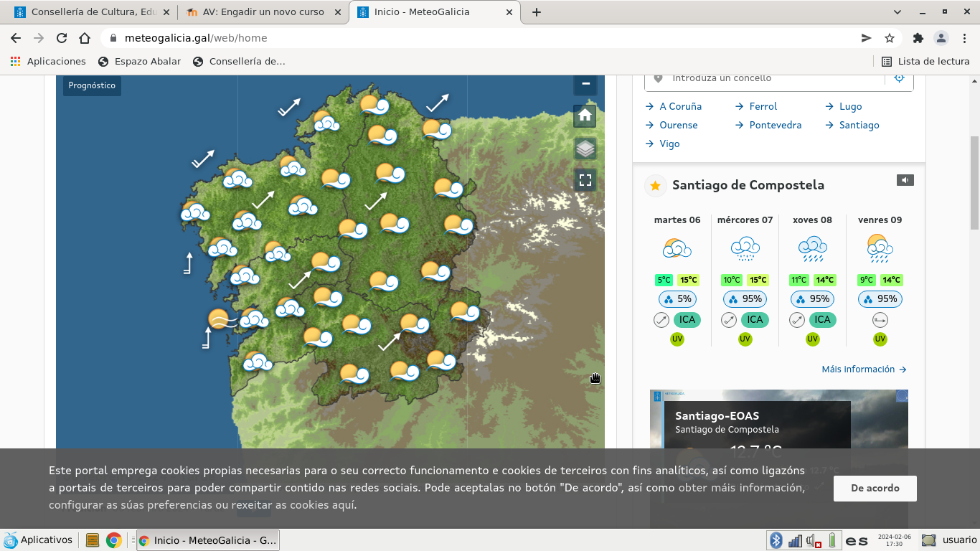This screenshot has height=551, width=980.
Task: Toggle the audio forecast speaker icon
Action: coord(905,180)
